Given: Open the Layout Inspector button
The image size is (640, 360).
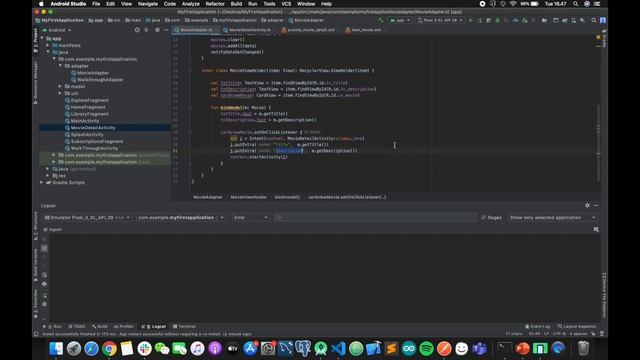Looking at the screenshot, I should point(577,327).
